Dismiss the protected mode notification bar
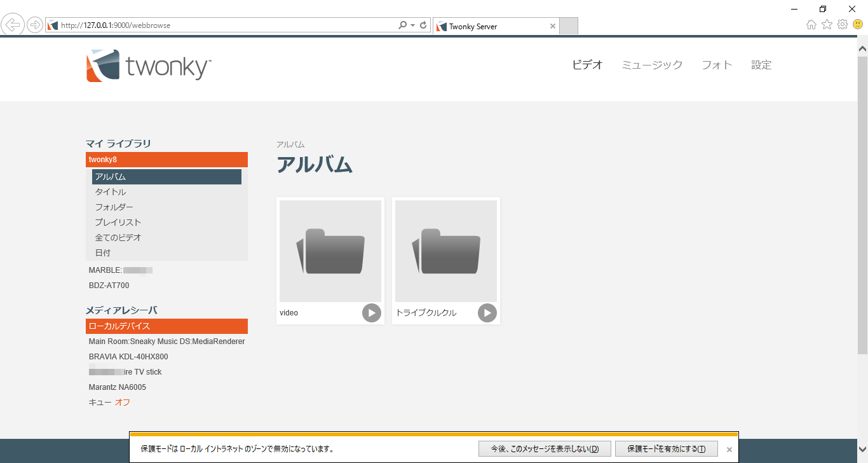Screen dimensions: 868x463 [x=729, y=449]
